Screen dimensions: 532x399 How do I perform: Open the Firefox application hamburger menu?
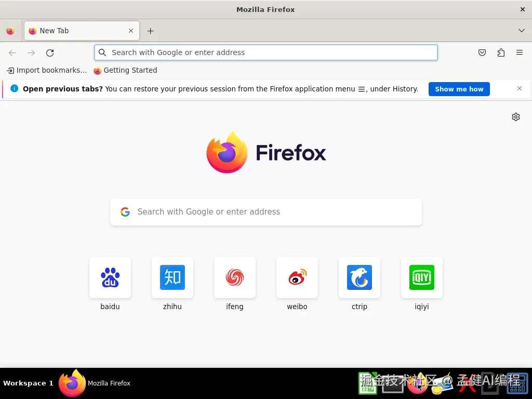click(520, 52)
